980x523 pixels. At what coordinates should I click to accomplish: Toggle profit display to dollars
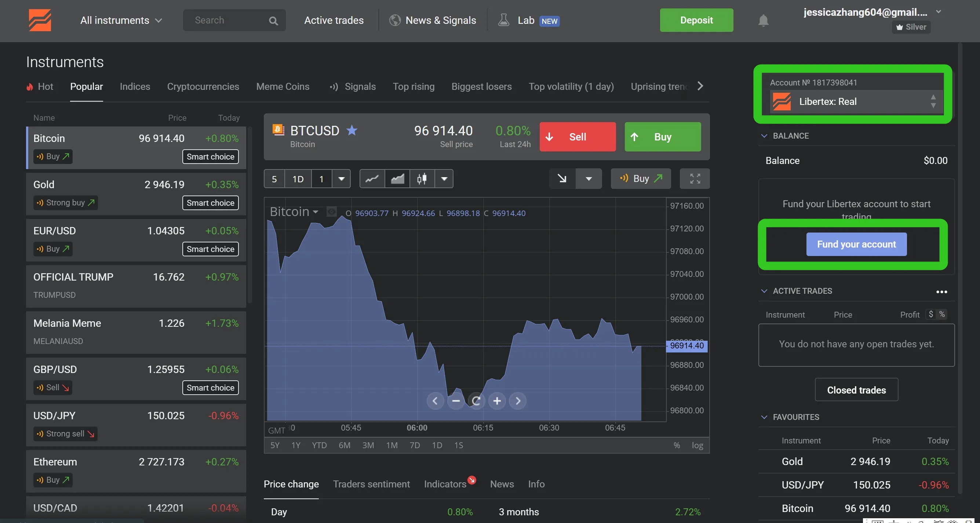(x=930, y=314)
